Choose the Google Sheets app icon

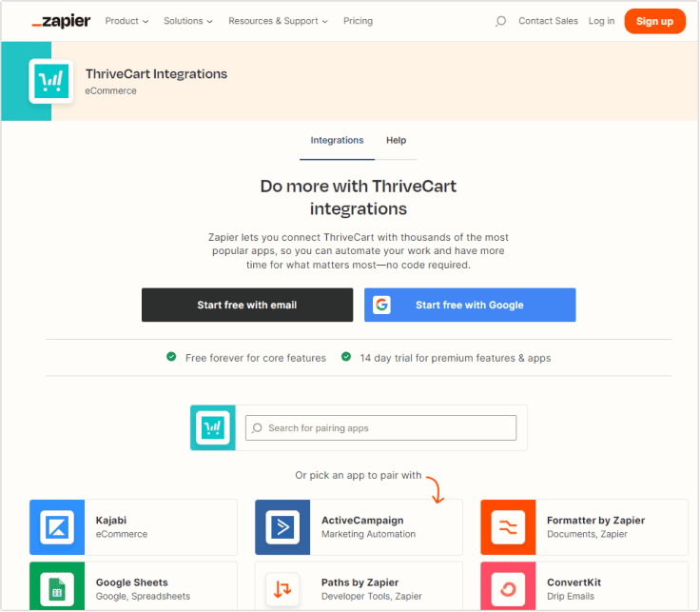pyautogui.click(x=57, y=588)
